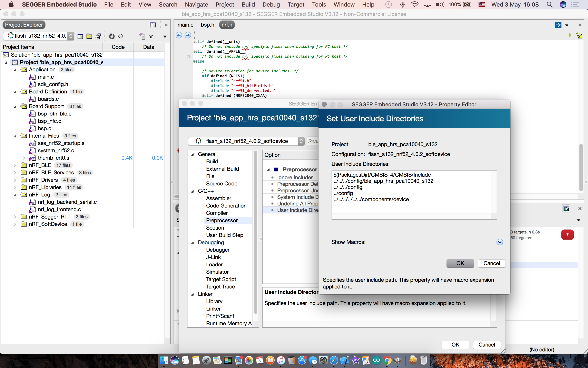Open configuration dropdown flash_s132_nrf52_4.0 in Project Explorer

[39, 36]
